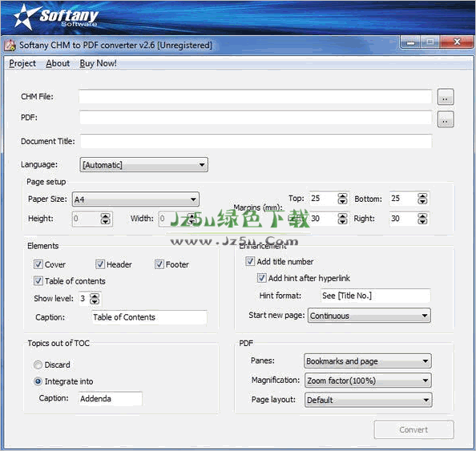Screen dimensions: 476x451
Task: Click the Addenda caption field
Action: pyautogui.click(x=111, y=398)
